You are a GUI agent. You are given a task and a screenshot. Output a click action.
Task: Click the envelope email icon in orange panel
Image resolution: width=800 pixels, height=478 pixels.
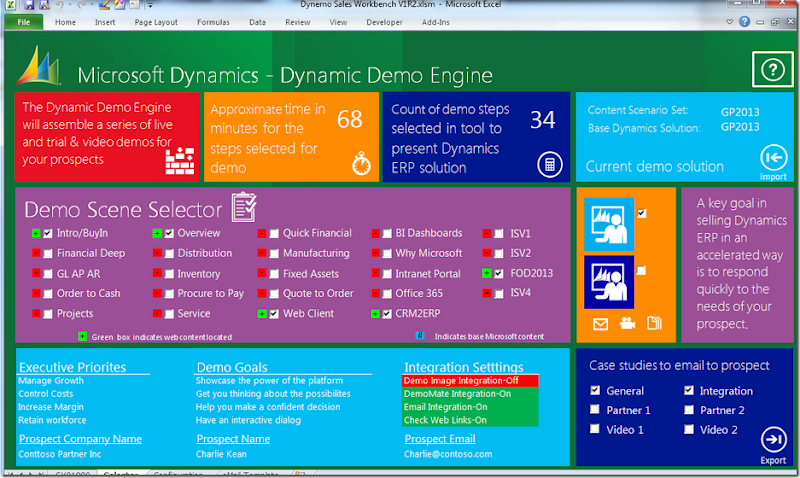[x=600, y=323]
